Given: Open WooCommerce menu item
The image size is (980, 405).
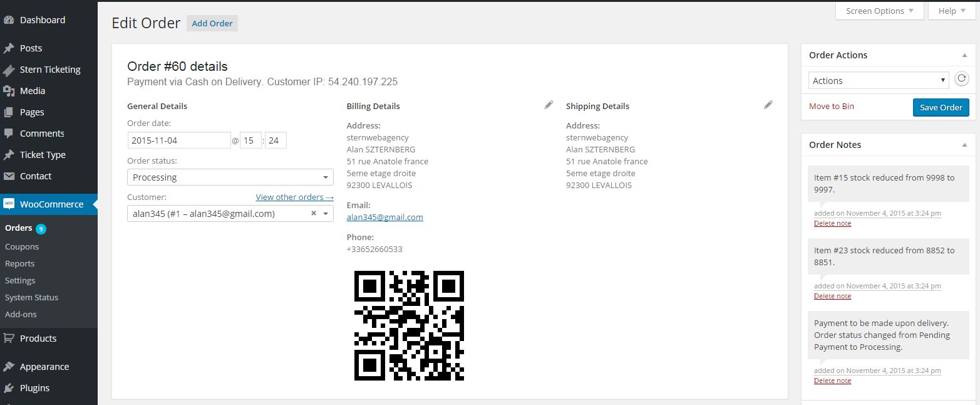Looking at the screenshot, I should [49, 204].
